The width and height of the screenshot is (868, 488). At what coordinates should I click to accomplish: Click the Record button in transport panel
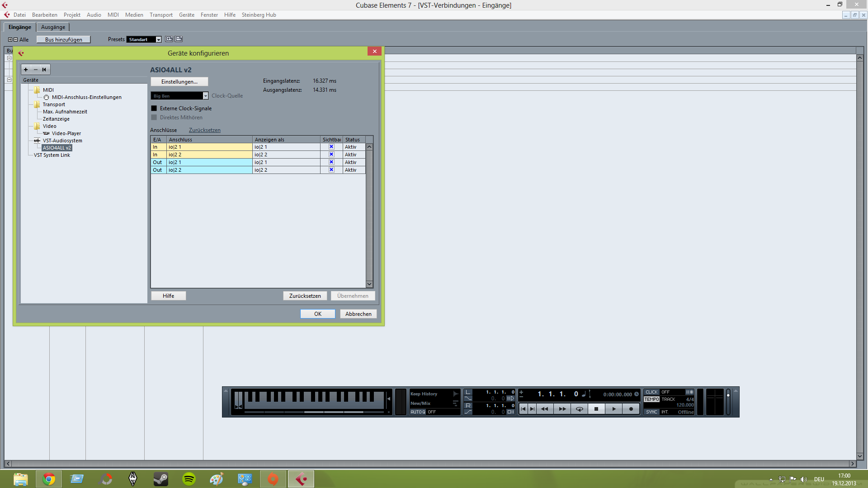click(631, 409)
